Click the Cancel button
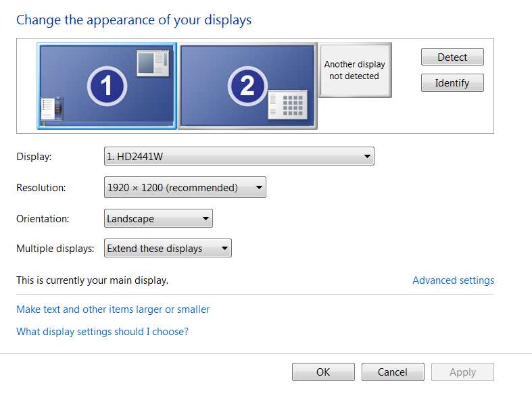Screen dimensions: 532x402 click(393, 372)
